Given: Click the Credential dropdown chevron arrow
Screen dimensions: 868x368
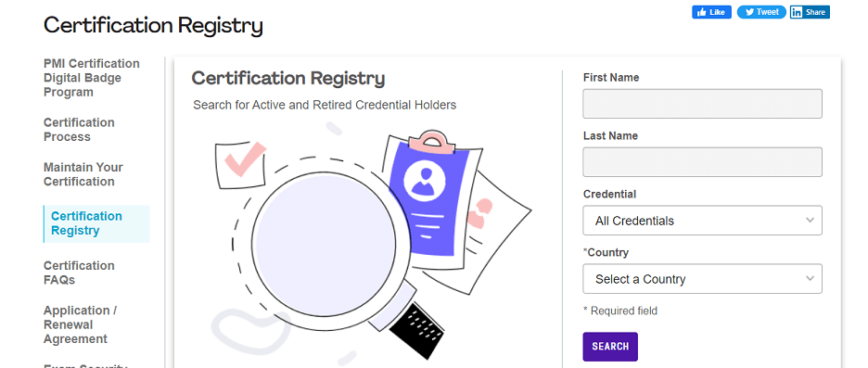Looking at the screenshot, I should (810, 221).
